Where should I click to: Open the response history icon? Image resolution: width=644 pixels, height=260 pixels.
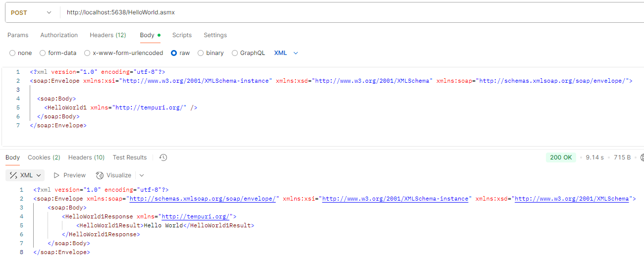click(x=163, y=157)
